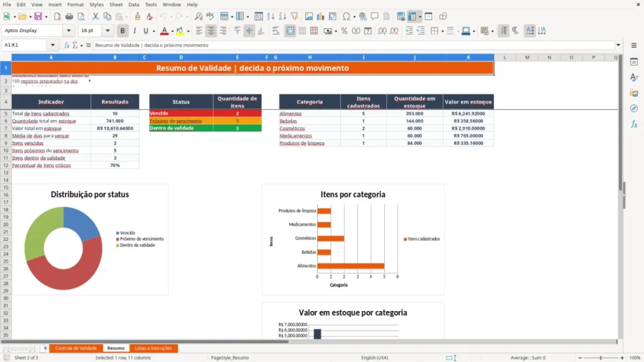Open the sidebar Navigator panel

coord(634,108)
